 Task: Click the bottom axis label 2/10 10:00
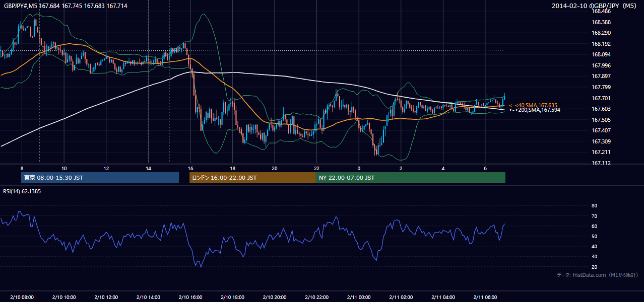(x=64, y=297)
